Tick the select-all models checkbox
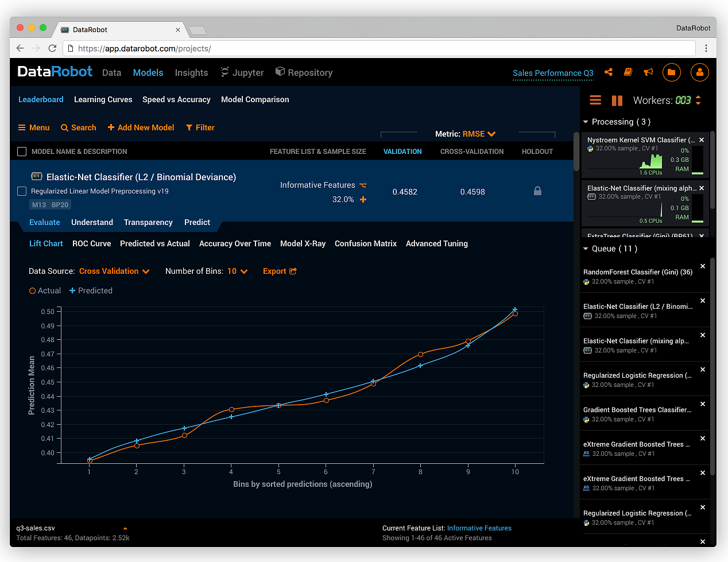Image resolution: width=728 pixels, height=562 pixels. (x=22, y=152)
